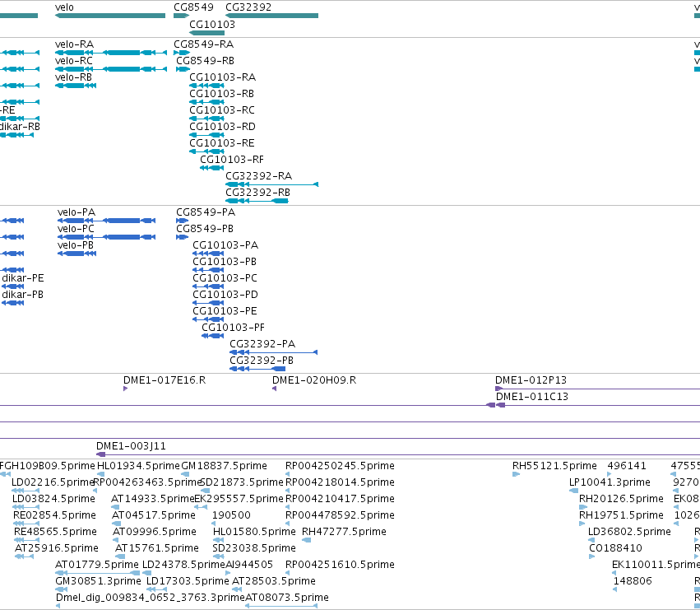This screenshot has height=610, width=700.
Task: Select the dikar-RB transcript label
Action: click(20, 127)
